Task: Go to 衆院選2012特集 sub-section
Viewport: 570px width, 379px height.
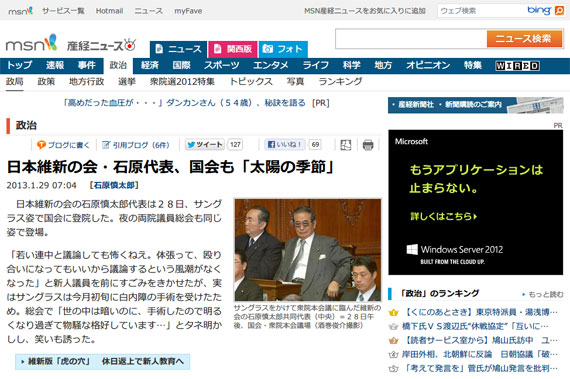Action: click(182, 82)
